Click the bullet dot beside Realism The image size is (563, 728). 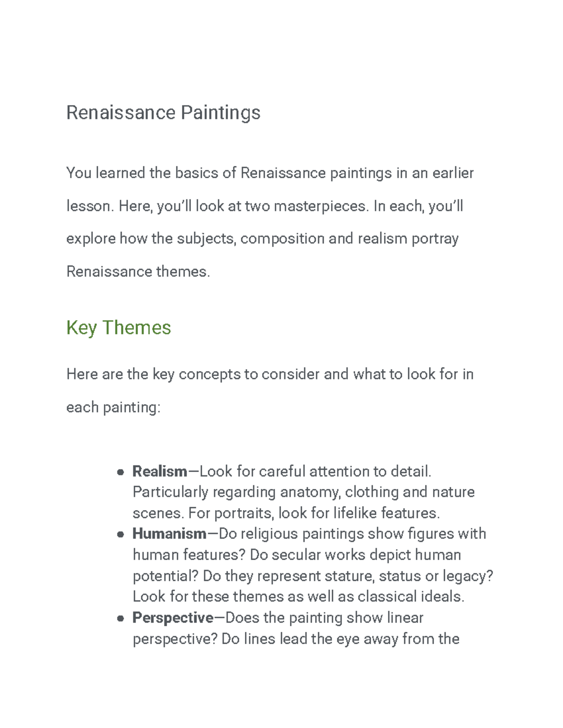click(x=121, y=472)
